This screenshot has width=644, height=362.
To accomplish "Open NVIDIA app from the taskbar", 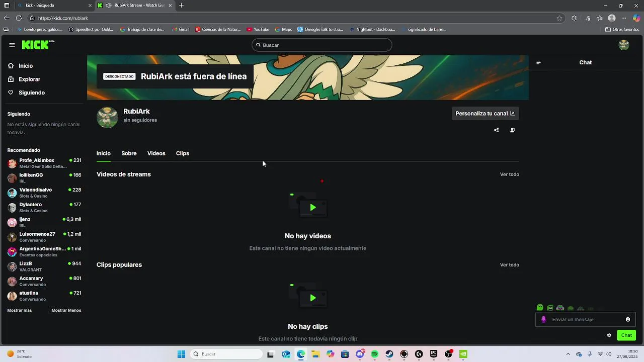I will tap(463, 354).
